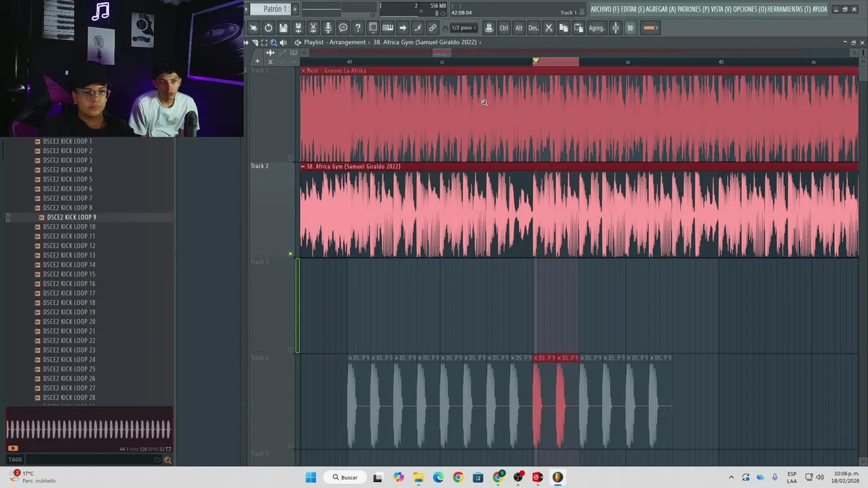Click the microphone recording icon in toolbar
Screen dimensions: 868x488
pyautogui.click(x=328, y=28)
